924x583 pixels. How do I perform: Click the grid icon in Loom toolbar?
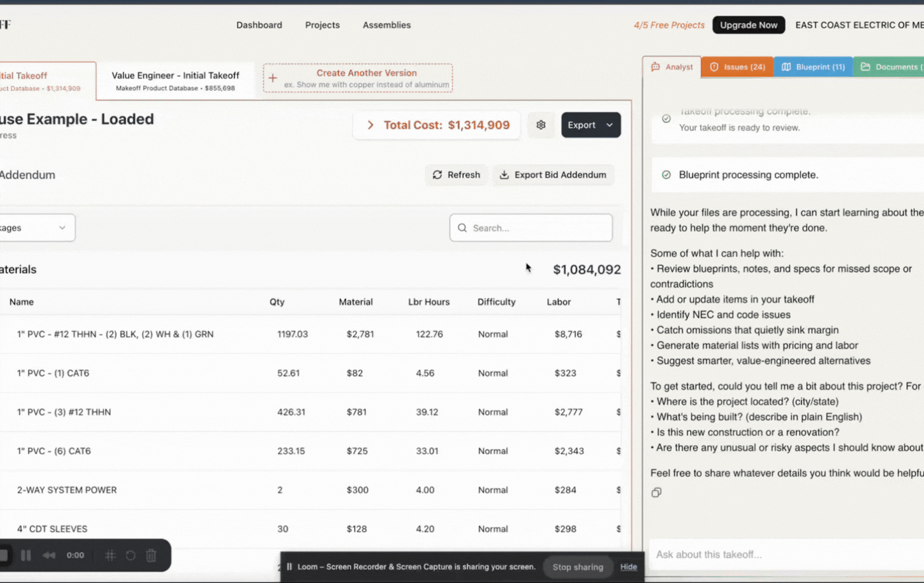pos(109,555)
